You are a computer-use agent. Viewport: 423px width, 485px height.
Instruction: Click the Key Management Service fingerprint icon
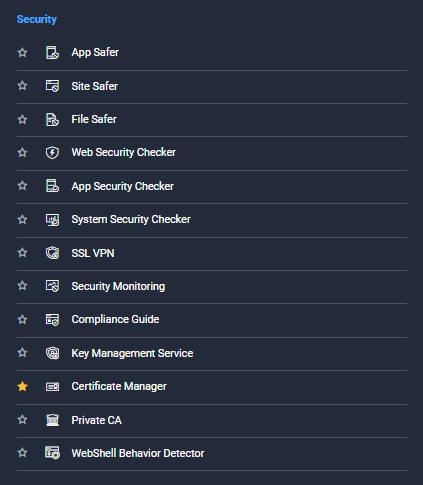pyautogui.click(x=52, y=353)
